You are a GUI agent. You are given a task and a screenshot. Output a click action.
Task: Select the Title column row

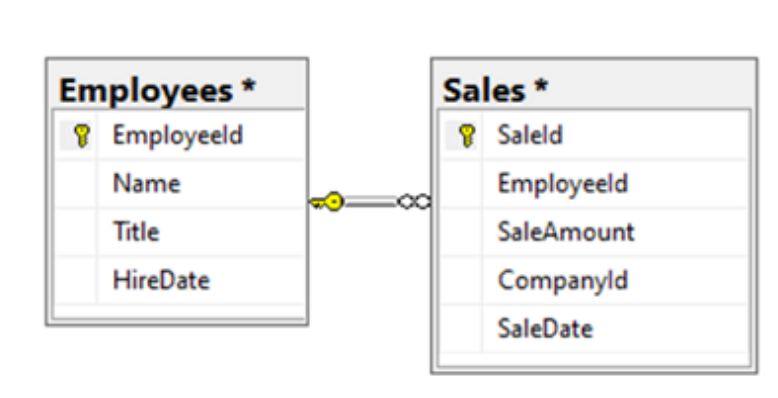pos(180,232)
